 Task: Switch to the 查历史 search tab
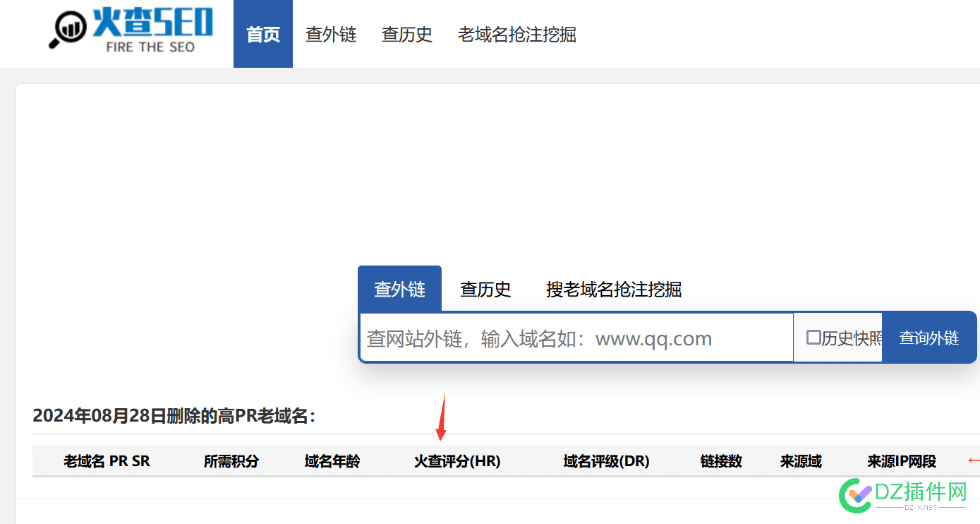pos(485,289)
